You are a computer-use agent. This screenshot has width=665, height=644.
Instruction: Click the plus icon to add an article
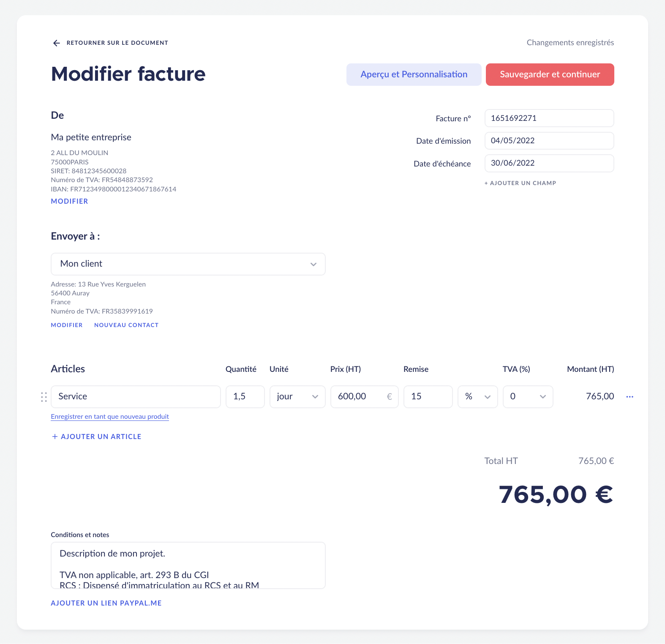55,437
